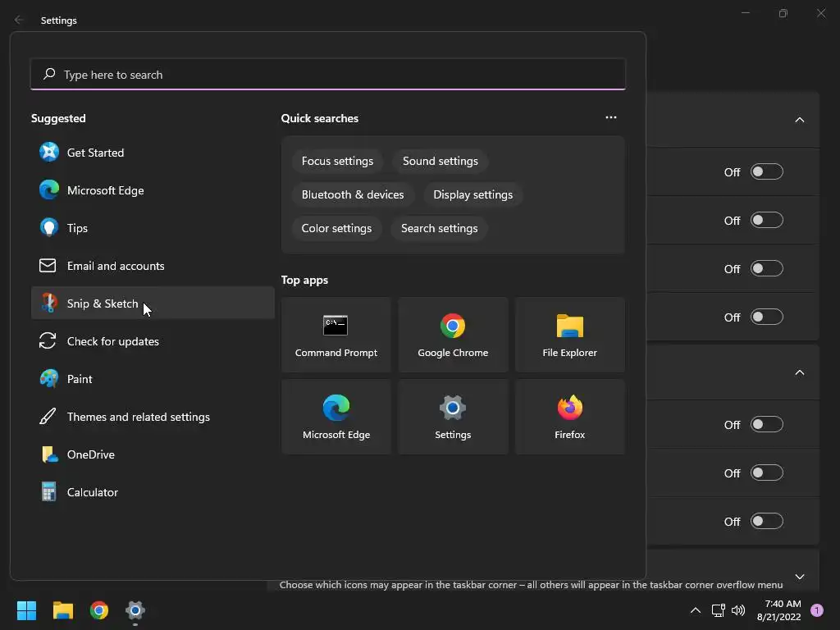Launch Google Chrome from Top apps

tap(453, 335)
